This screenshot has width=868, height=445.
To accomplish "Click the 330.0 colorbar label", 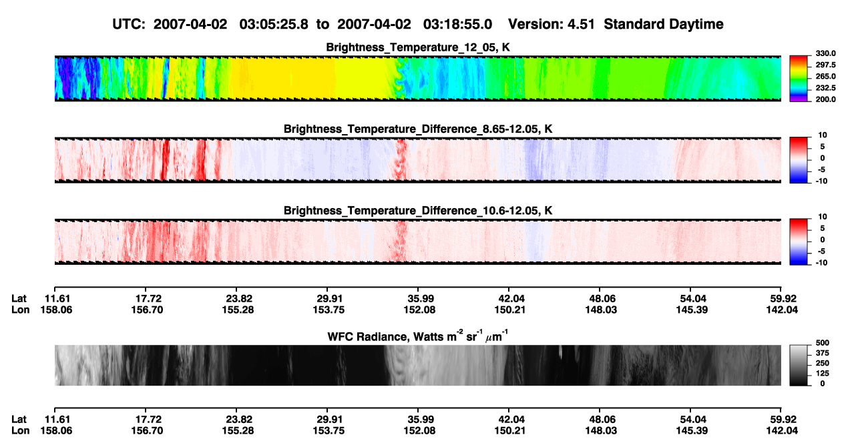I will pyautogui.click(x=825, y=53).
